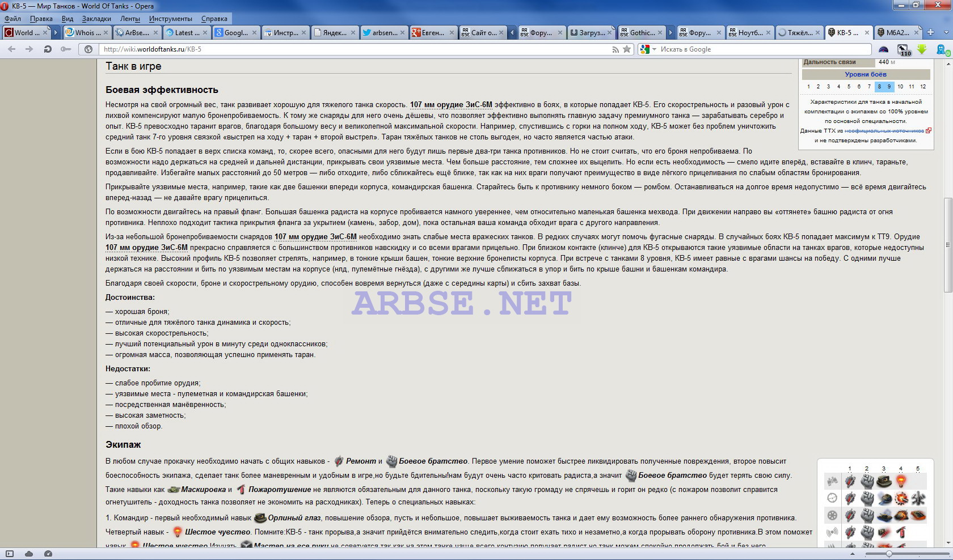Select battle tier 10 in Уровни боёв
953x560 pixels.
click(x=900, y=87)
